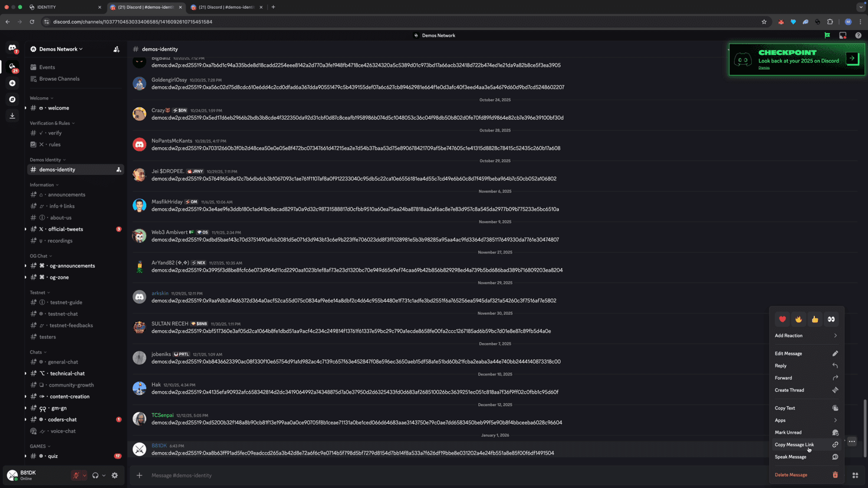Click the attach file plus icon
The width and height of the screenshot is (868, 488).
click(x=139, y=475)
